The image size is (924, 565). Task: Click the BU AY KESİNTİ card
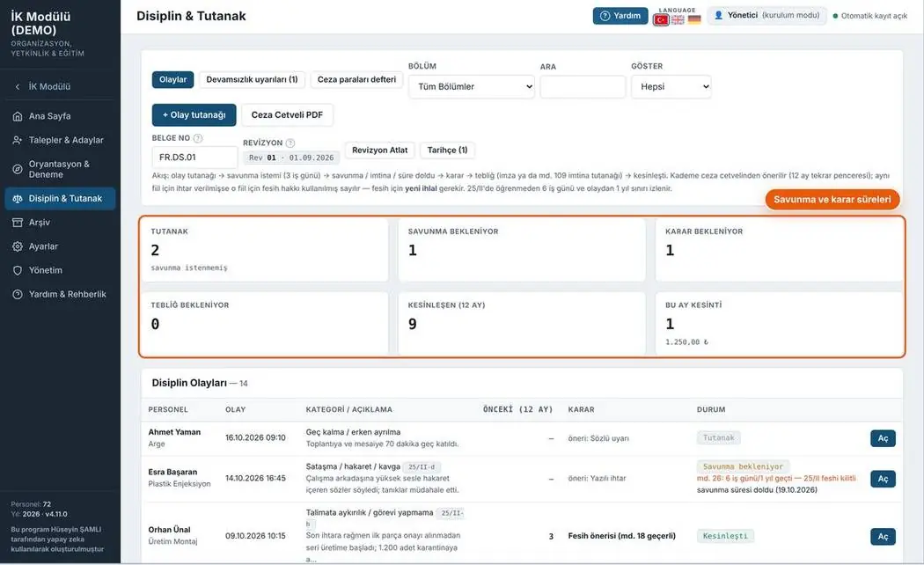click(779, 324)
